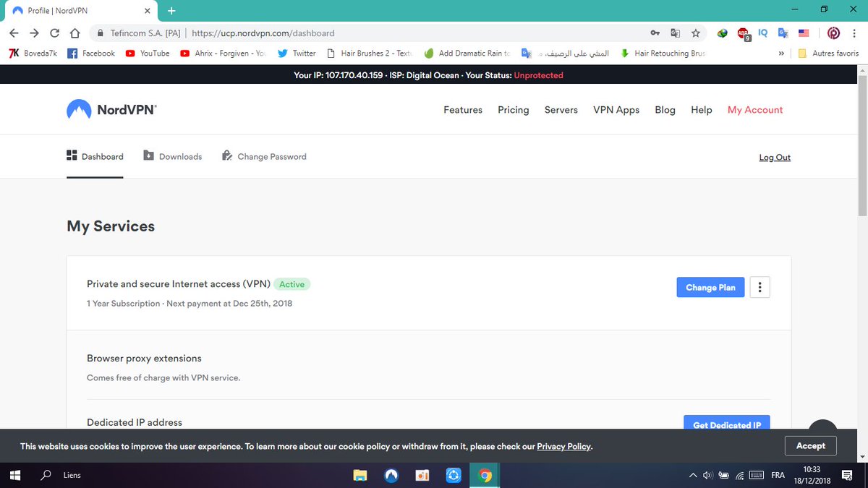
Task: Open the Ahrix - Forgiven bookmark
Action: coord(223,53)
